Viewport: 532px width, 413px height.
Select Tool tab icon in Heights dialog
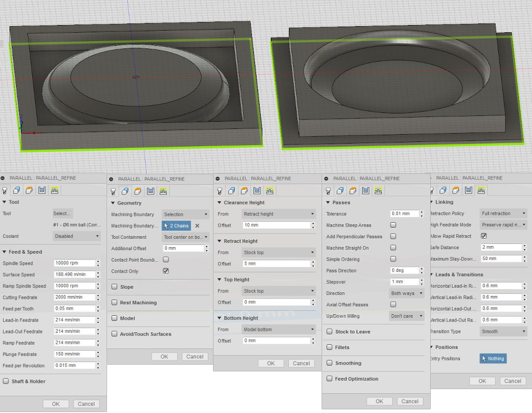tap(220, 191)
